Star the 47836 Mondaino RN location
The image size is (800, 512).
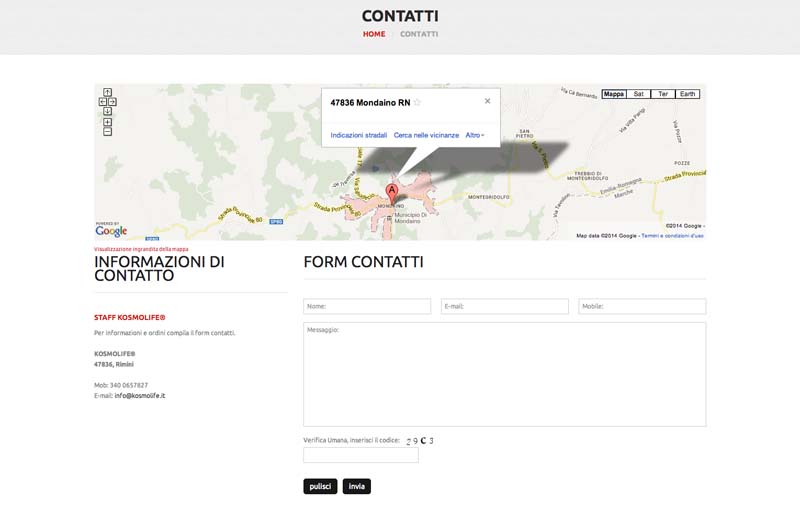pyautogui.click(x=418, y=103)
